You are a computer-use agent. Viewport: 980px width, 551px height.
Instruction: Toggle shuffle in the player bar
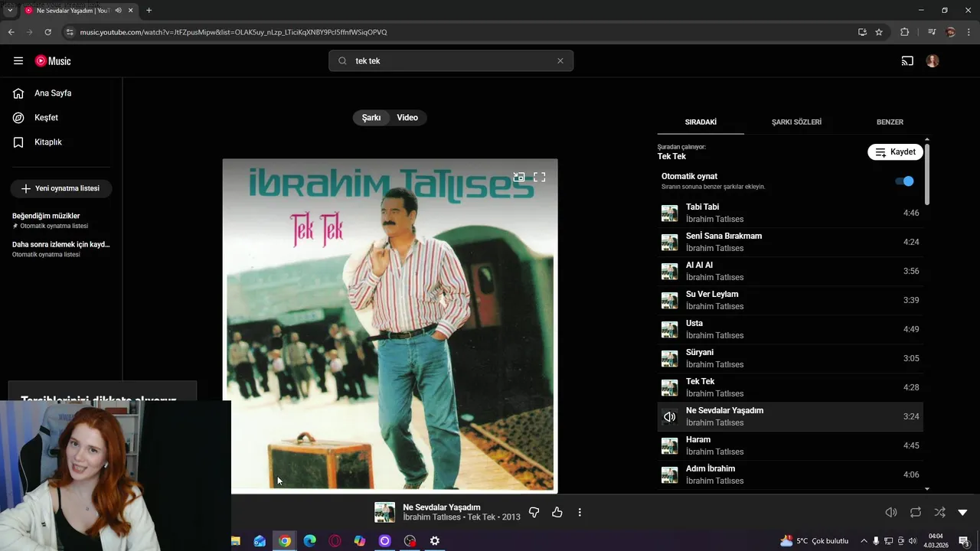[939, 512]
